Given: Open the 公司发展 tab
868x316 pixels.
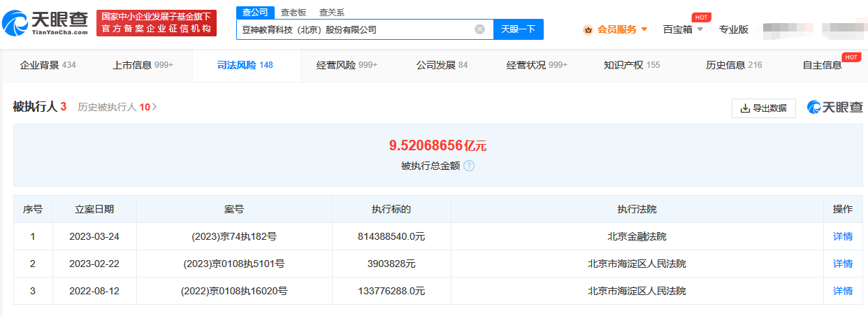Looking at the screenshot, I should tap(442, 65).
